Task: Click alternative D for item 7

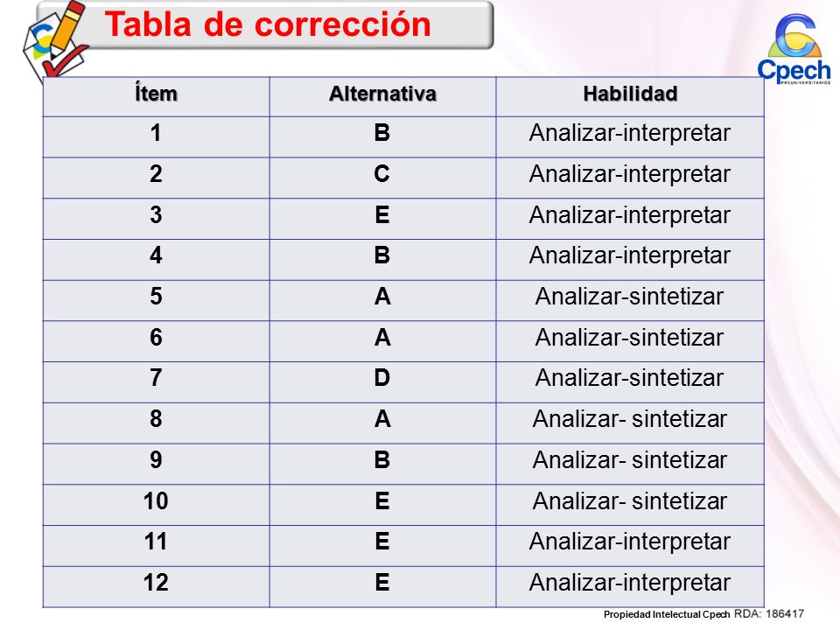Action: 382,378
